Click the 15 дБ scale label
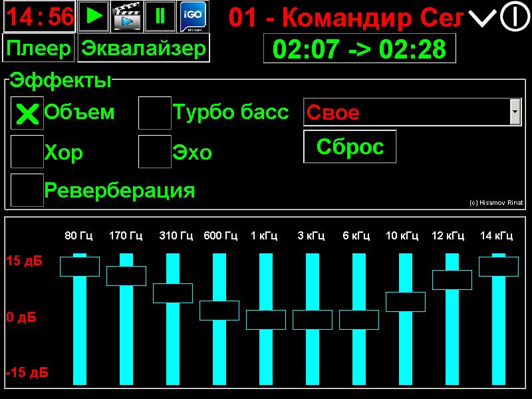 24,261
